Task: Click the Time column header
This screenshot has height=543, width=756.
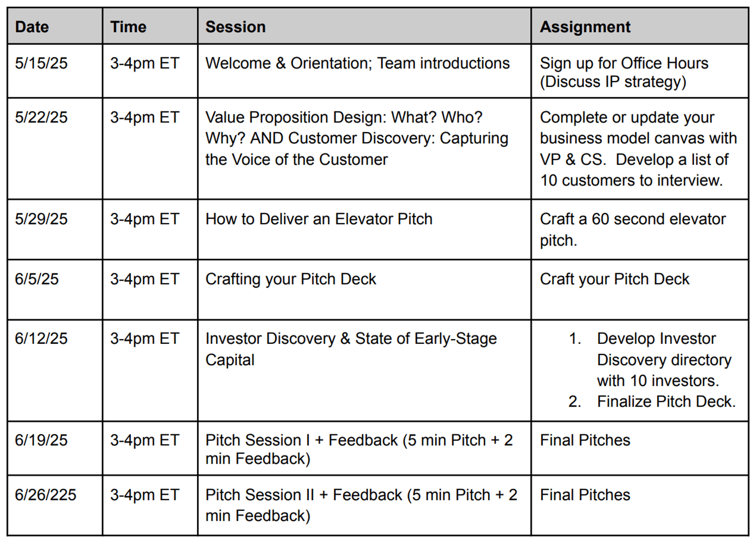Action: pos(150,26)
